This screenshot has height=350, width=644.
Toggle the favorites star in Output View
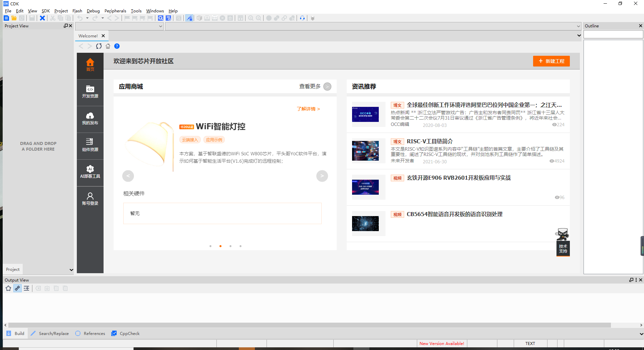[x=8, y=288]
